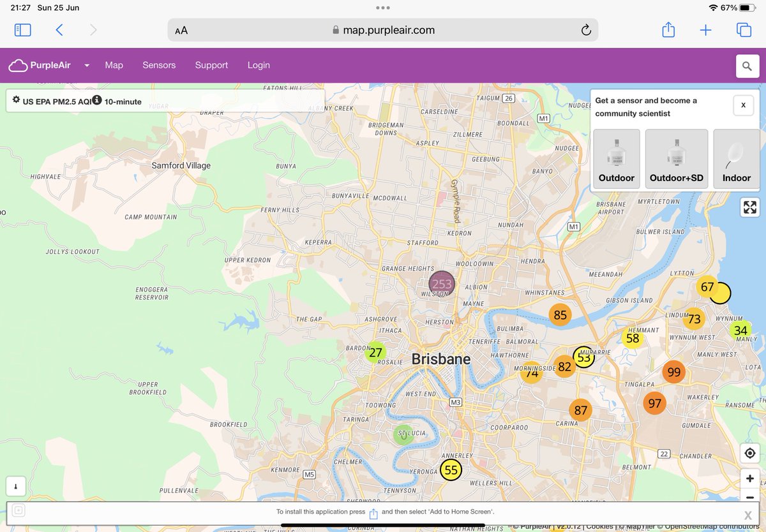This screenshot has width=766, height=532.
Task: Open the Safari share sheet
Action: coord(668,29)
